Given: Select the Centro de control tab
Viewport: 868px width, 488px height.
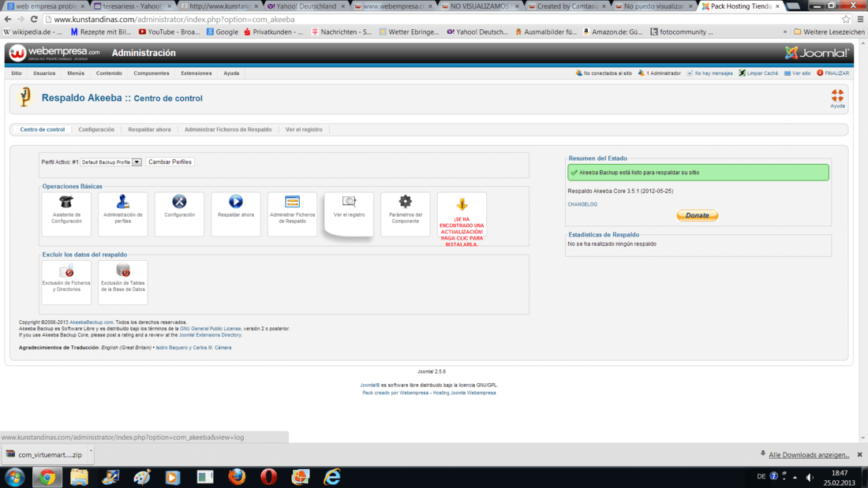Looking at the screenshot, I should pyautogui.click(x=43, y=129).
